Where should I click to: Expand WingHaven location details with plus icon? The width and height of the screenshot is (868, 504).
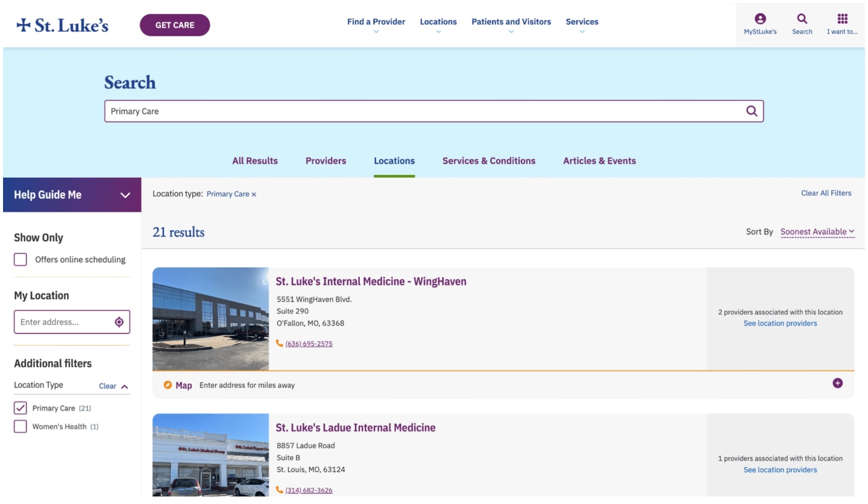coord(837,383)
